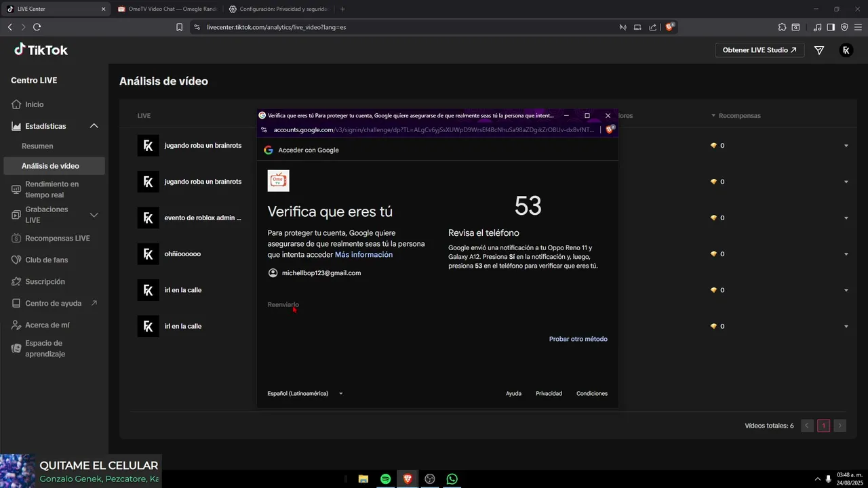Open Rendimiento en tiempo real

pyautogui.click(x=52, y=189)
